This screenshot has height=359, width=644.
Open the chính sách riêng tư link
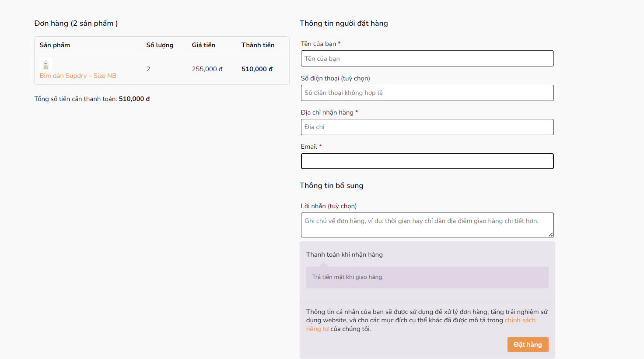click(520, 321)
